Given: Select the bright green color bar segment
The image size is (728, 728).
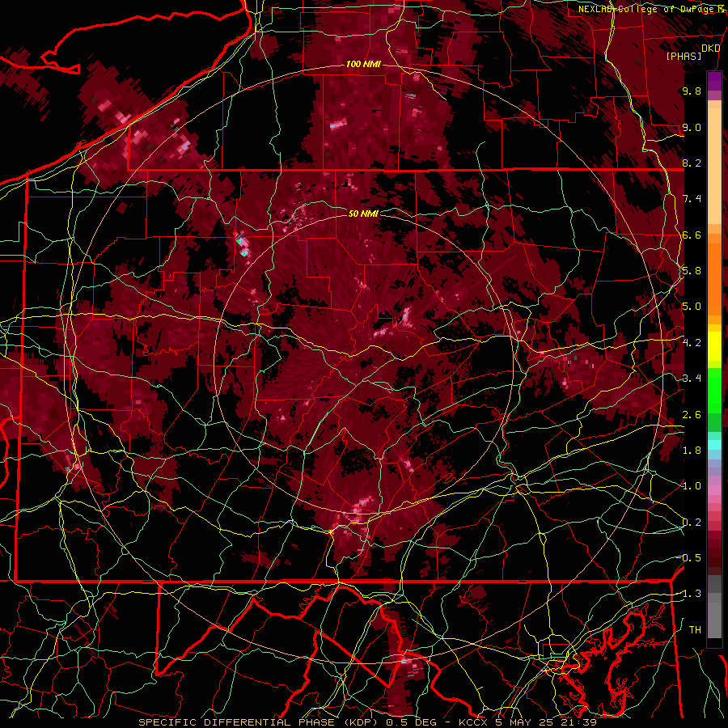Looking at the screenshot, I should tap(714, 390).
